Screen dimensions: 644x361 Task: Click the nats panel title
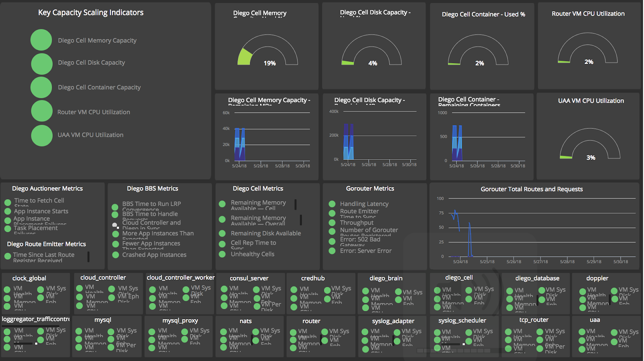pyautogui.click(x=246, y=321)
